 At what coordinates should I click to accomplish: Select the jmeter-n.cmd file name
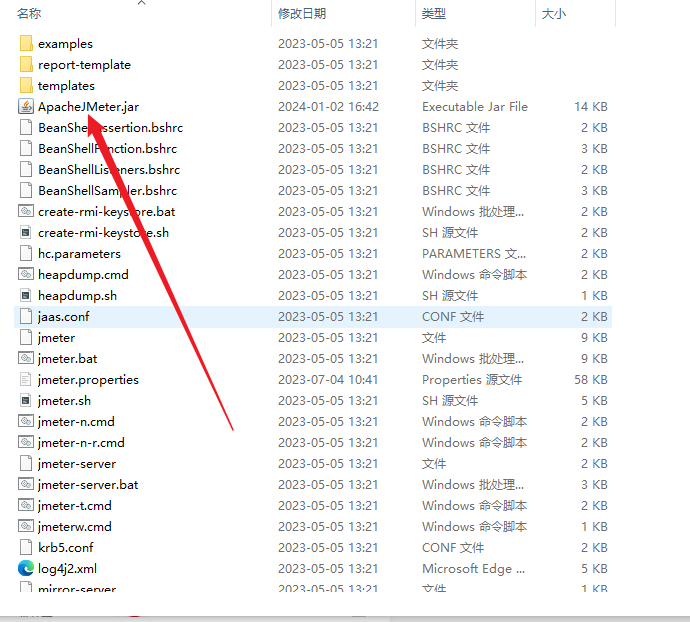[x=76, y=422]
